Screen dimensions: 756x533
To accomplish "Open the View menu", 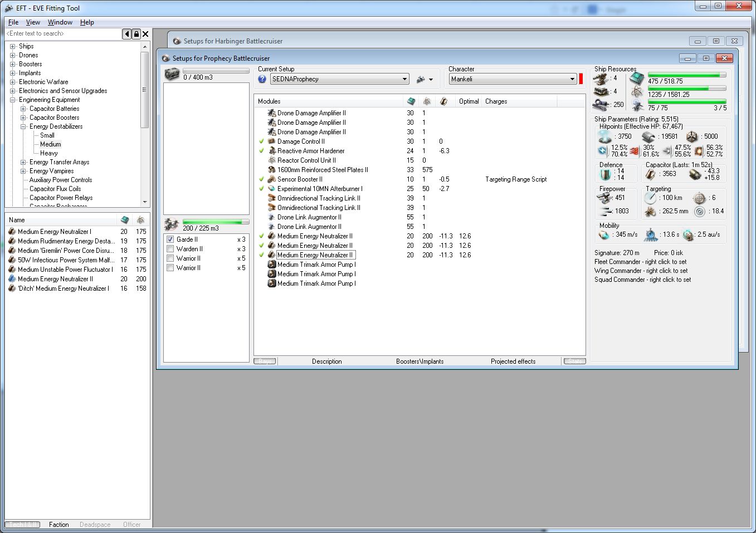I will 33,22.
